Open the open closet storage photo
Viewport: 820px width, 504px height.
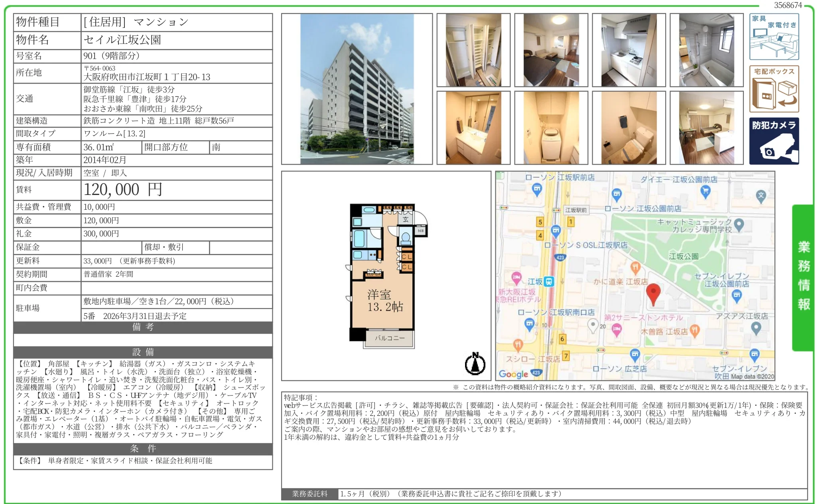473,50
